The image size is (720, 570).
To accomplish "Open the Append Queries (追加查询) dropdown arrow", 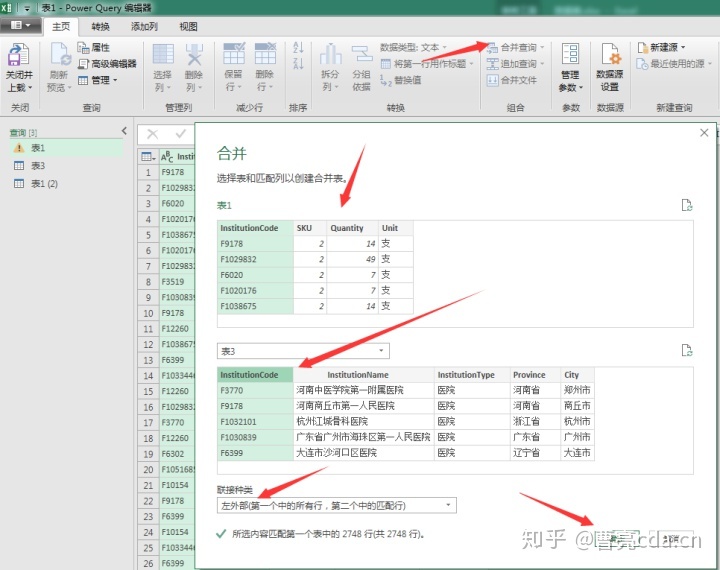I will [x=542, y=64].
